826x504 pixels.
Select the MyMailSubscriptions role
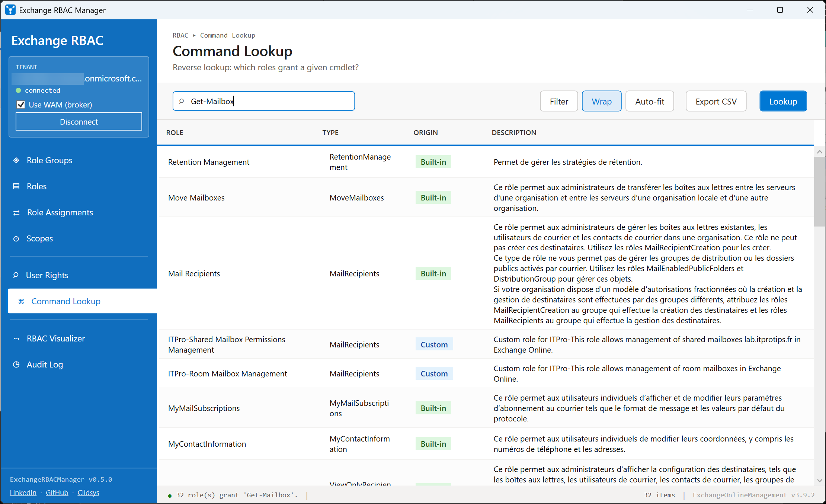486,408
